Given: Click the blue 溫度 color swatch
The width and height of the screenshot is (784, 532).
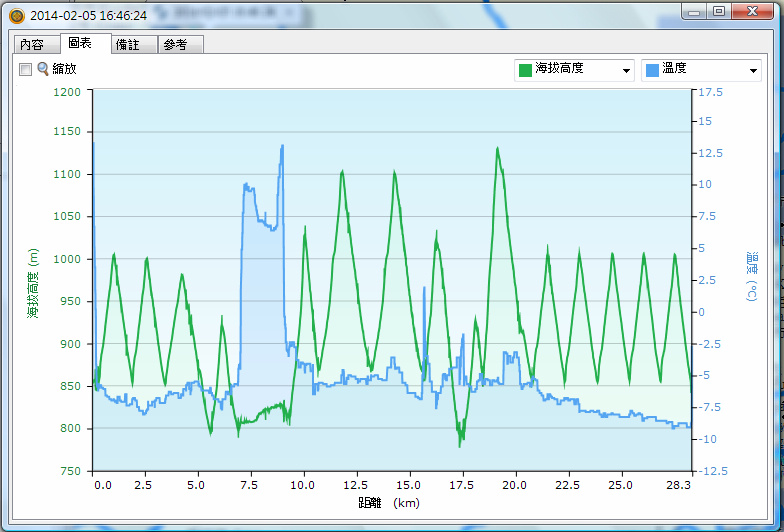Looking at the screenshot, I should point(651,70).
